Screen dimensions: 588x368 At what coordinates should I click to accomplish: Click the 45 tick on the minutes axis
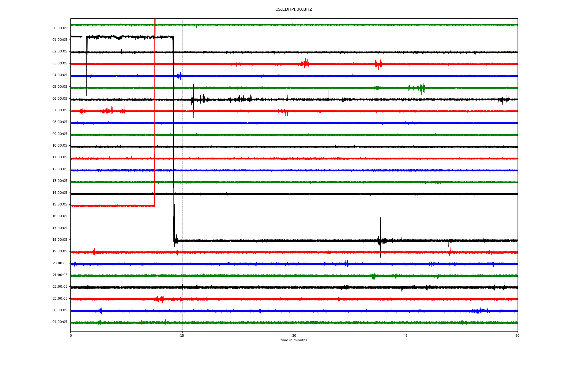click(406, 335)
